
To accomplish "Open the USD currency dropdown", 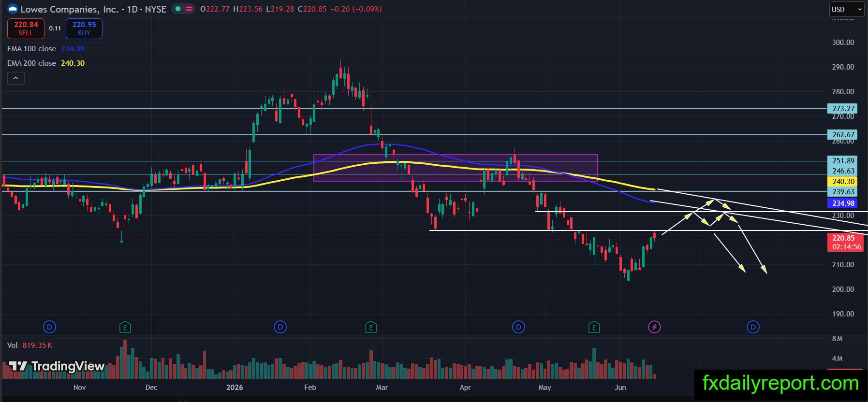I will 846,9.
